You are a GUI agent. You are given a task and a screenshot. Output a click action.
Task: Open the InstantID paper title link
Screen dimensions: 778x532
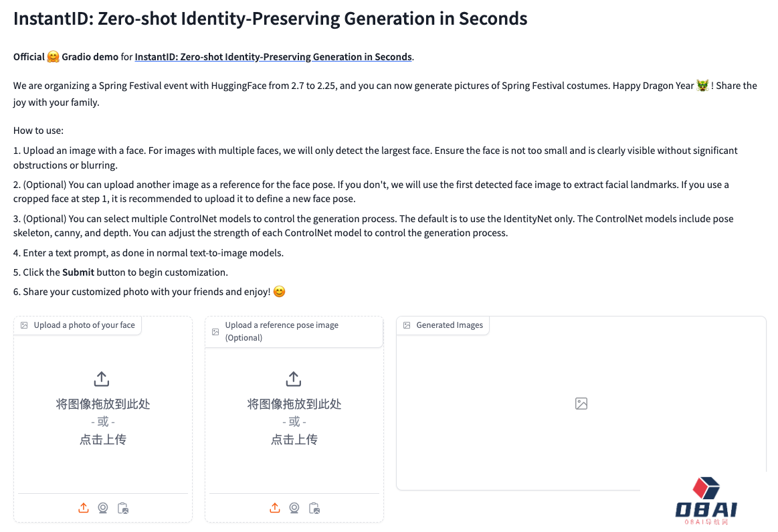[x=273, y=57]
